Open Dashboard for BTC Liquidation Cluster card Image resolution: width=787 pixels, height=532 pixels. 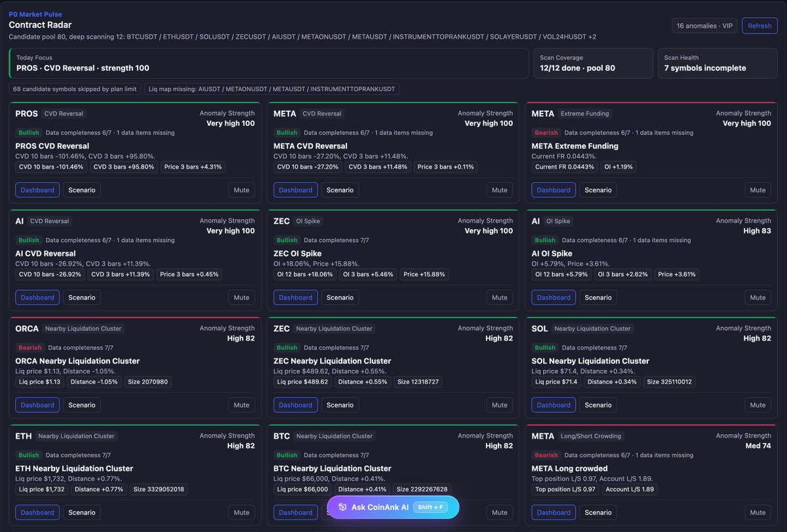pos(296,512)
